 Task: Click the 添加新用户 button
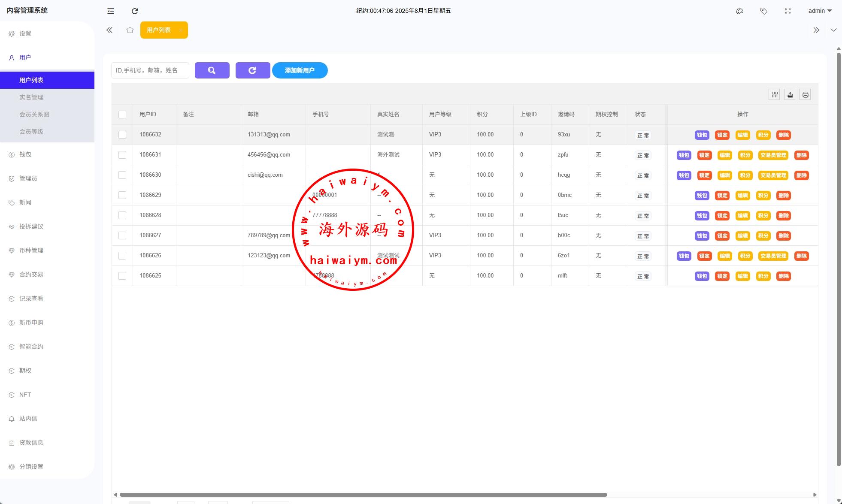(300, 70)
